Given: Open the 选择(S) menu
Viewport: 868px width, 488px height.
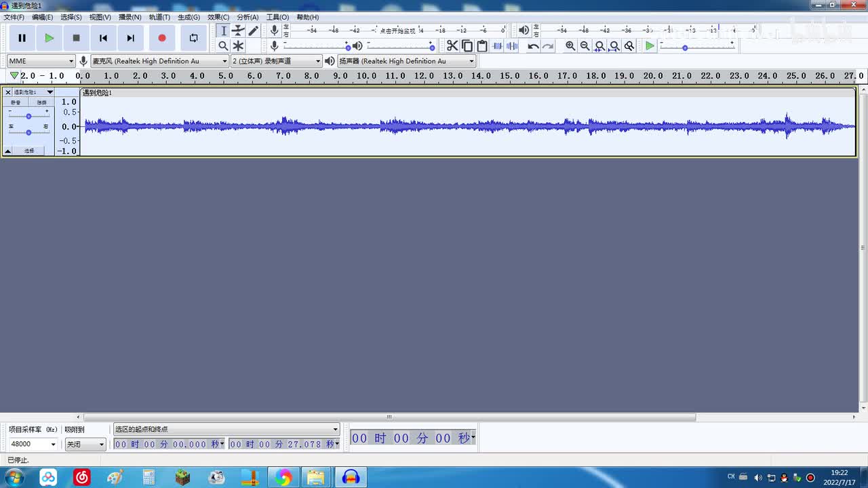Looking at the screenshot, I should coord(71,17).
